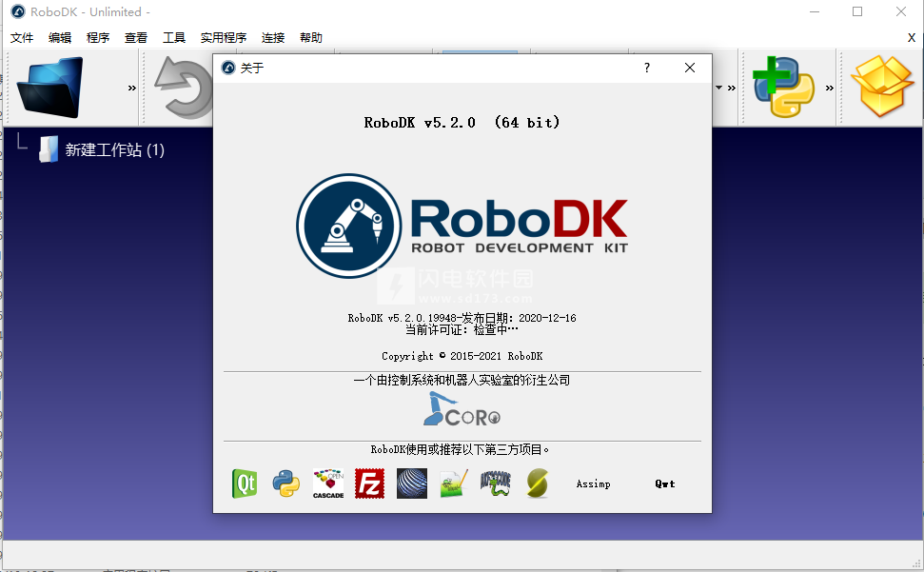The height and width of the screenshot is (572, 924).
Task: Click the Copyright 2015-2021 RoboDK text
Action: (462, 356)
